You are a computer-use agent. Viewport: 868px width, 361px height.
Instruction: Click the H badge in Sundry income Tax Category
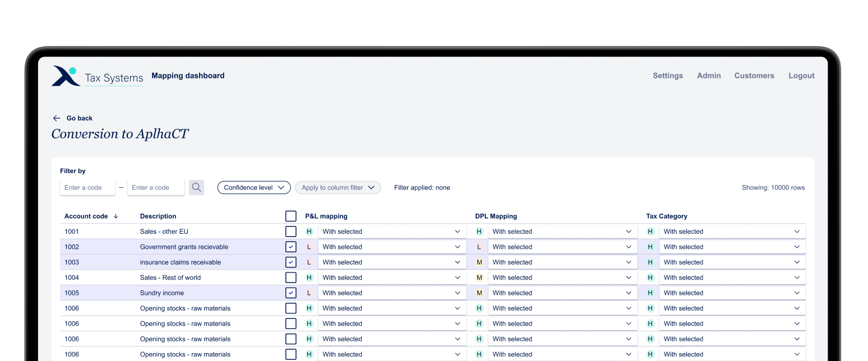click(650, 293)
